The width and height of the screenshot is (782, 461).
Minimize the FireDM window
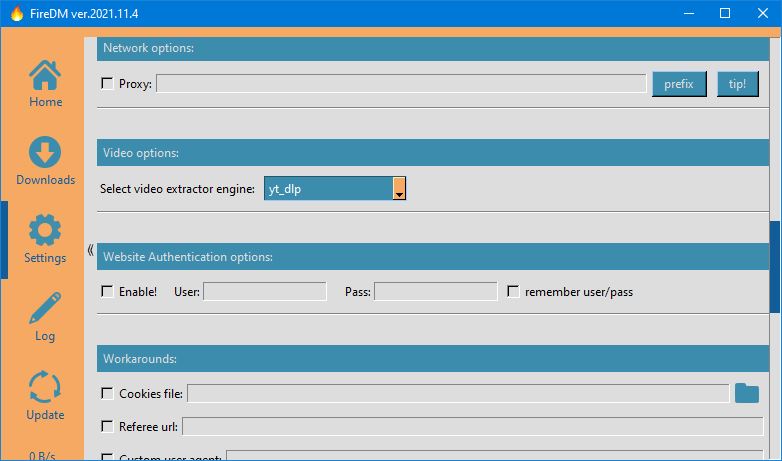[689, 13]
